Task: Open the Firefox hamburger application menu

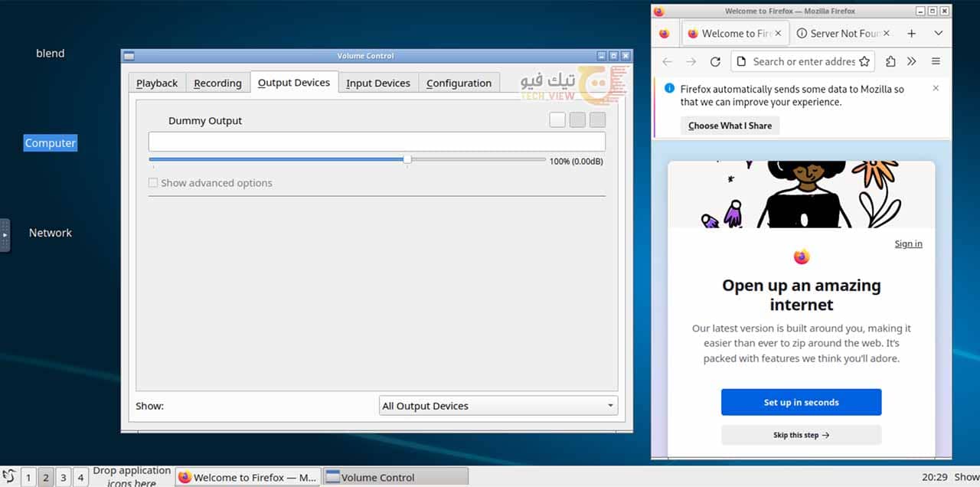Action: (936, 61)
